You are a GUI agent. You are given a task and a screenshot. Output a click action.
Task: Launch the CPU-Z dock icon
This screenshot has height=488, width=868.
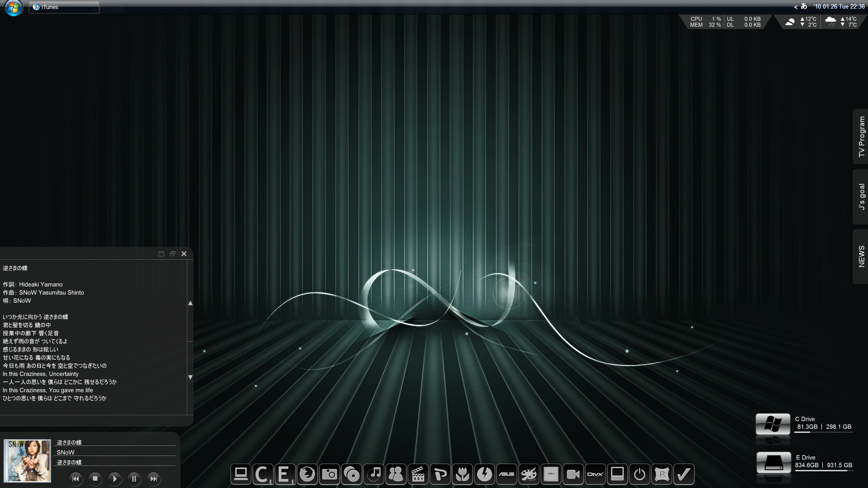(551, 474)
